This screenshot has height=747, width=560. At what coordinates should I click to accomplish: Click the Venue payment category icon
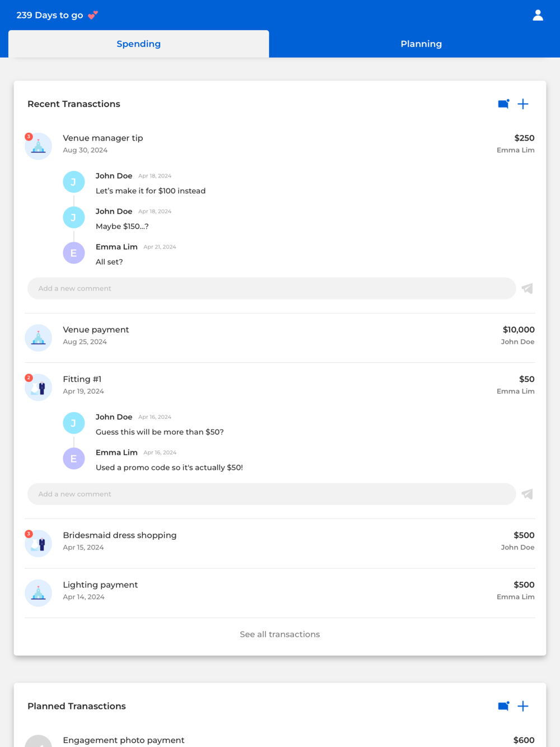click(39, 338)
